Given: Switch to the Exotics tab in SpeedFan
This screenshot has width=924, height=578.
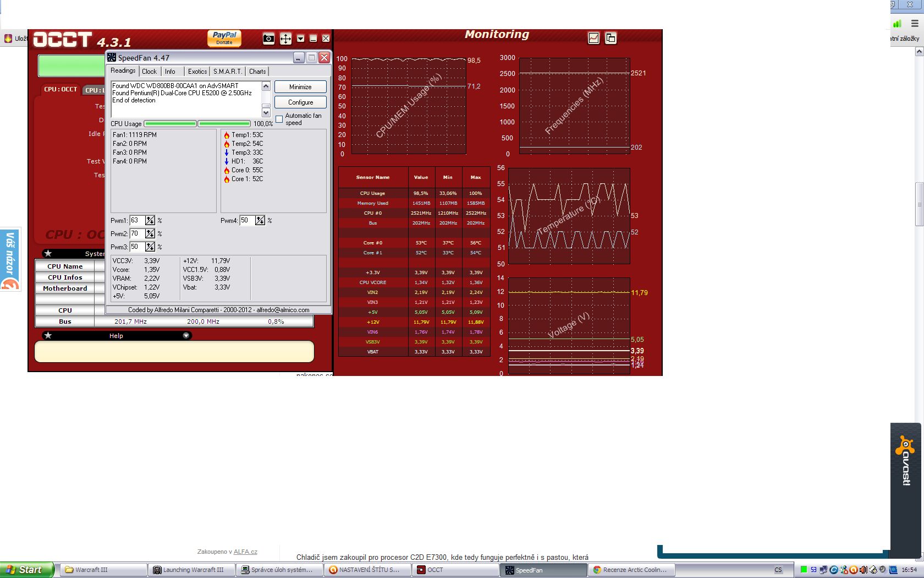Looking at the screenshot, I should (197, 72).
